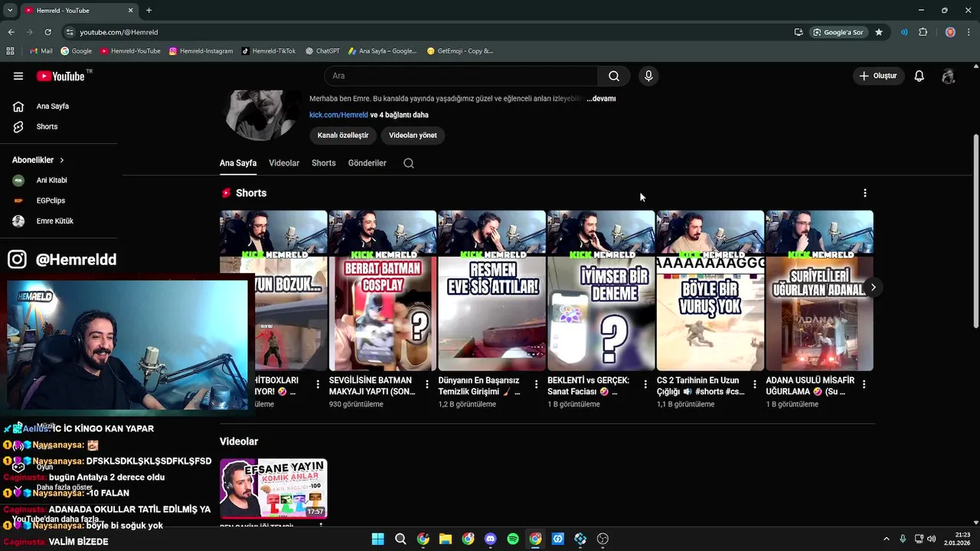Open the Mail bookmark

coord(41,51)
